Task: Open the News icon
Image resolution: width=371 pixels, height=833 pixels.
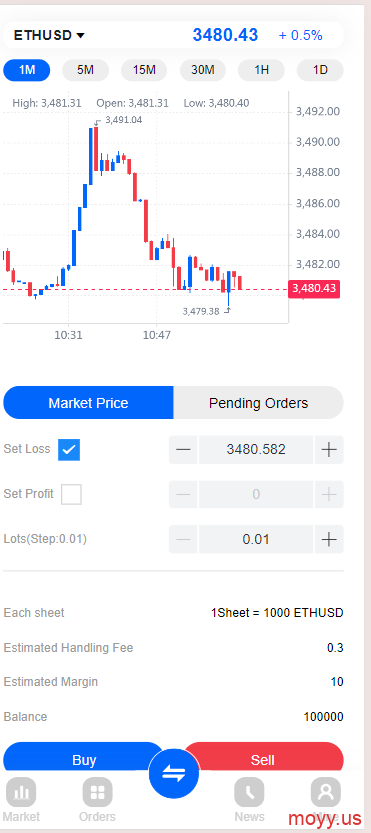Action: pyautogui.click(x=249, y=792)
